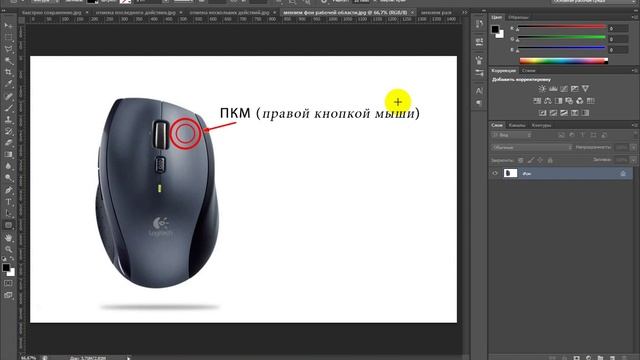
Task: Open the layer fill slider arrow
Action: click(x=633, y=160)
